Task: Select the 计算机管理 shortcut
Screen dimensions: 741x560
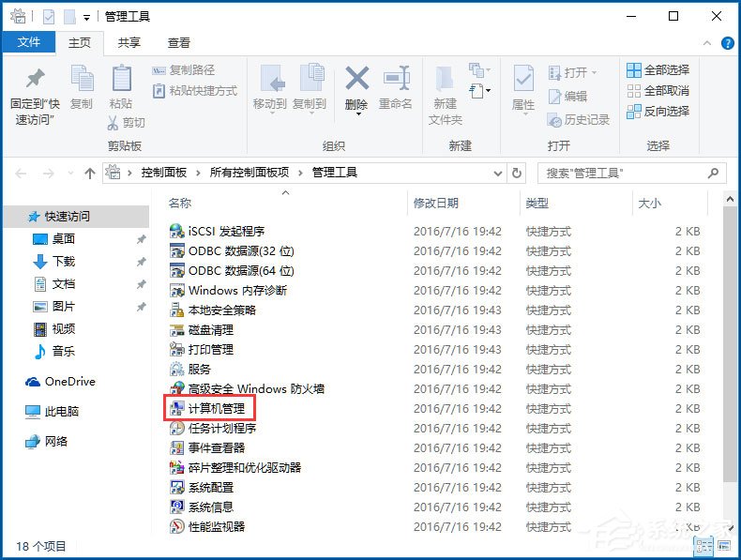Action: click(207, 409)
